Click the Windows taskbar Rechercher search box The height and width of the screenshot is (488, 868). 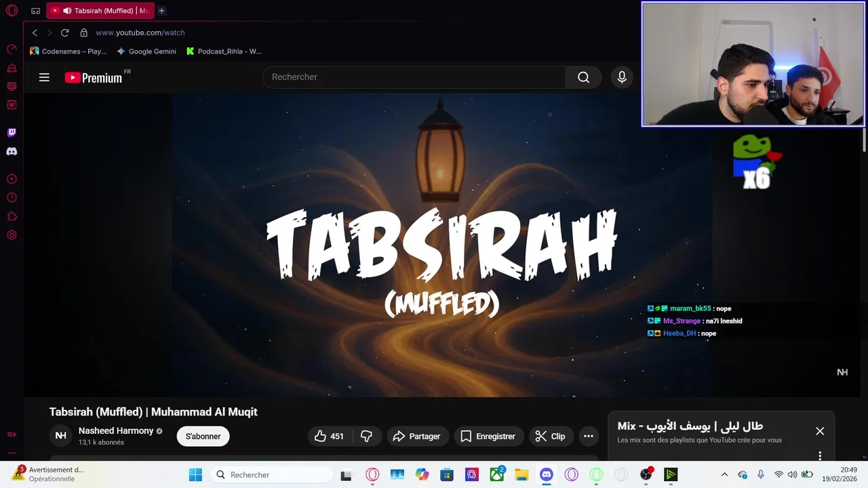click(271, 474)
